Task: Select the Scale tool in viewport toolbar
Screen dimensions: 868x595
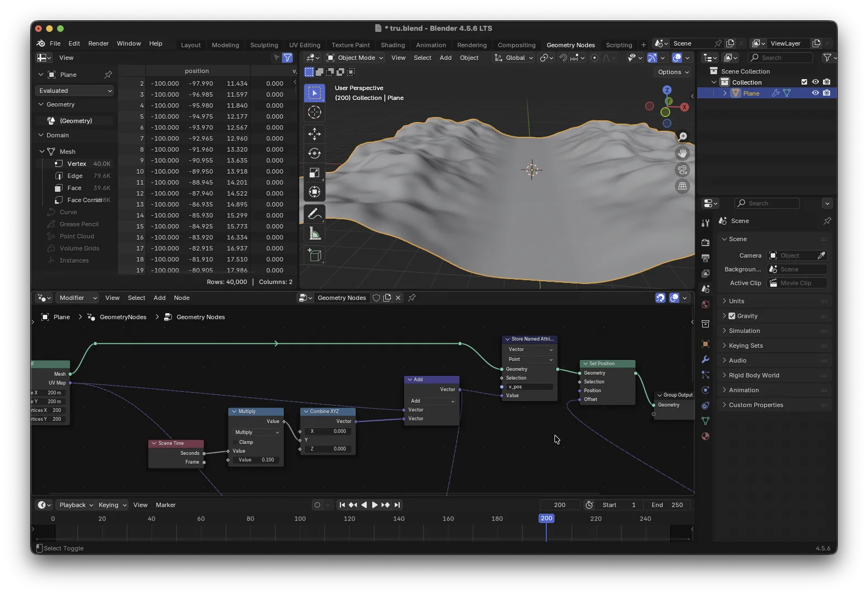Action: point(315,173)
